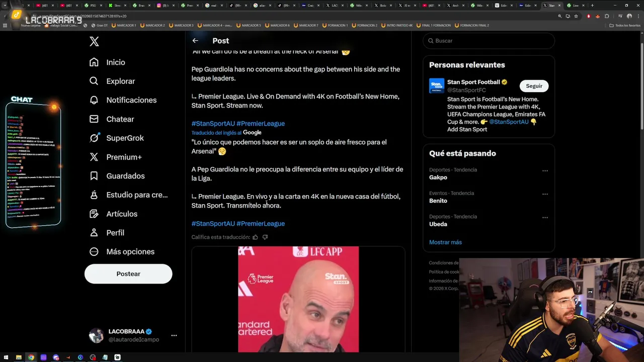Open English #StanSportAU hashtag
Image resolution: width=644 pixels, height=362 pixels.
pos(213,124)
